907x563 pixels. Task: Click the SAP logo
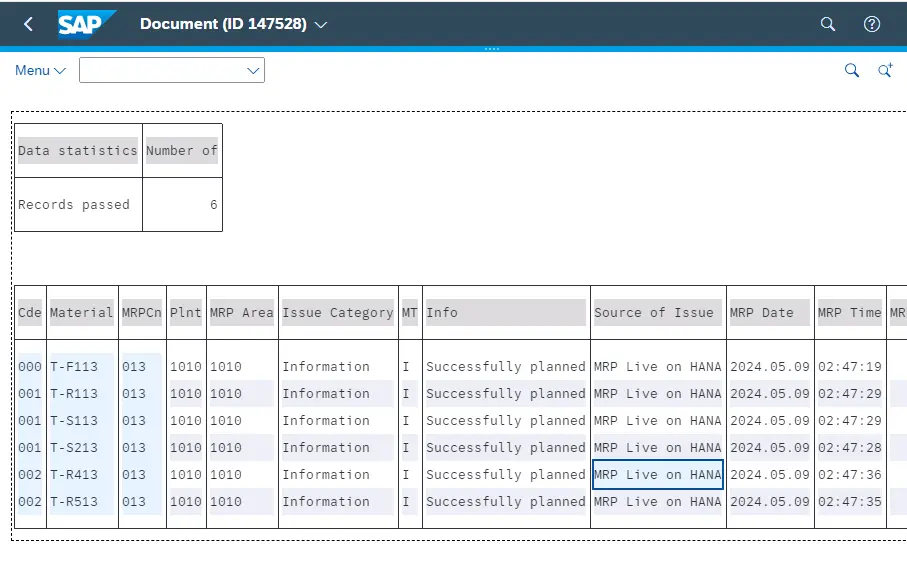click(x=86, y=24)
